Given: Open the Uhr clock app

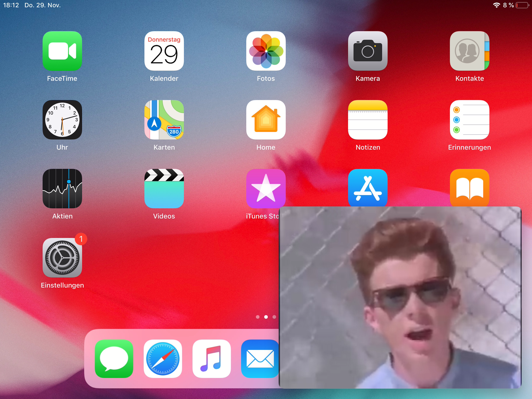Looking at the screenshot, I should [62, 120].
